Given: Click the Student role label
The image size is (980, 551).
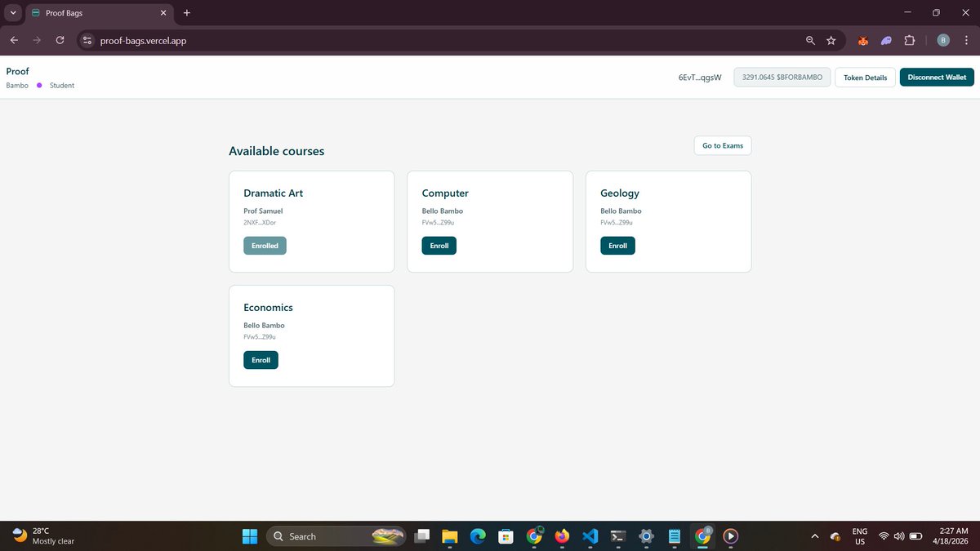Looking at the screenshot, I should [x=62, y=85].
